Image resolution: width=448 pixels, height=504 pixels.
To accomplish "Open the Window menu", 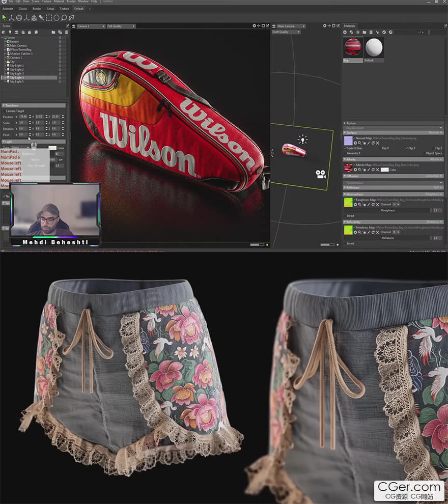I will tap(83, 2).
